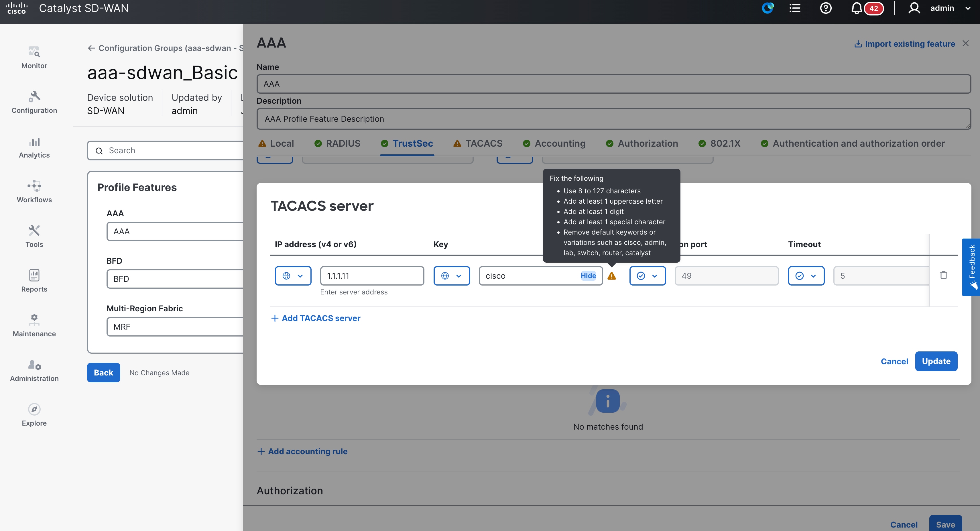Screen dimensions: 980x531
Task: Cancel the TACACS server dialog
Action: (x=894, y=361)
